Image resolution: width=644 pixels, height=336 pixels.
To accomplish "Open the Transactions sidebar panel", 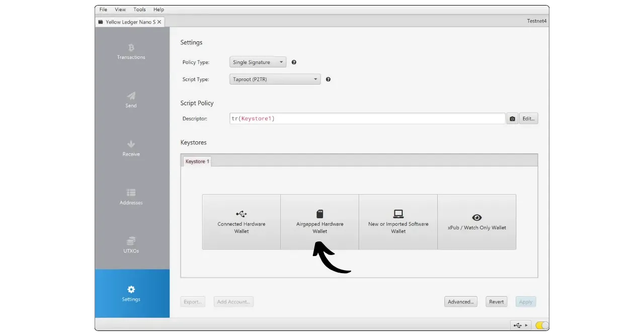I will click(x=131, y=52).
